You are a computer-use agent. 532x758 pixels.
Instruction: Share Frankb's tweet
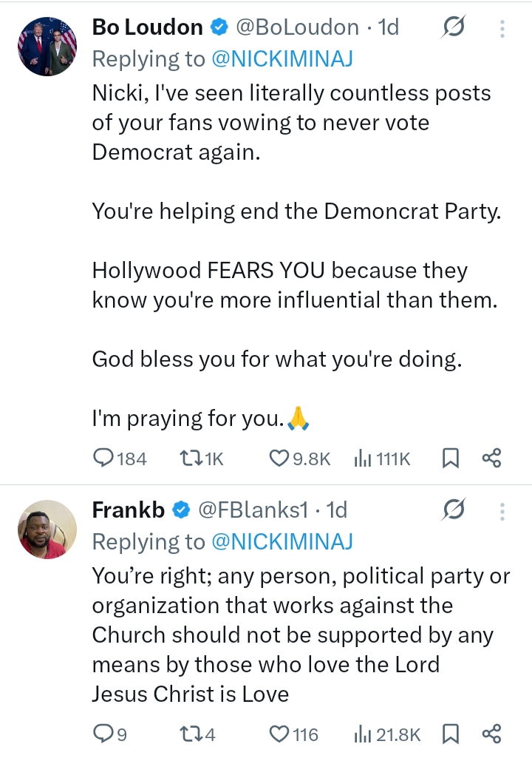492,735
